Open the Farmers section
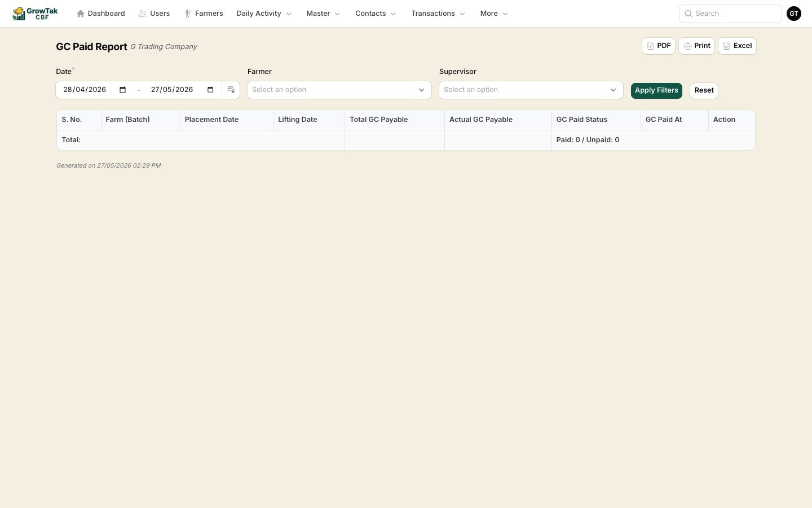Screen dimensions: 812x508 (x=204, y=14)
